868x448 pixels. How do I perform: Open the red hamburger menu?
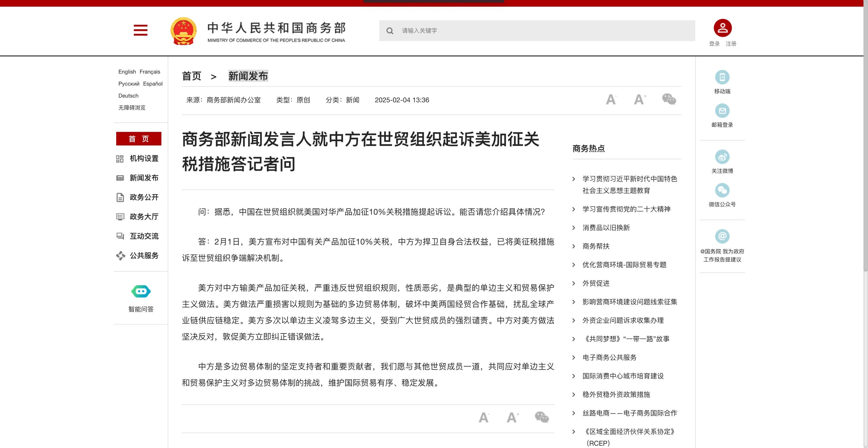[x=141, y=30]
